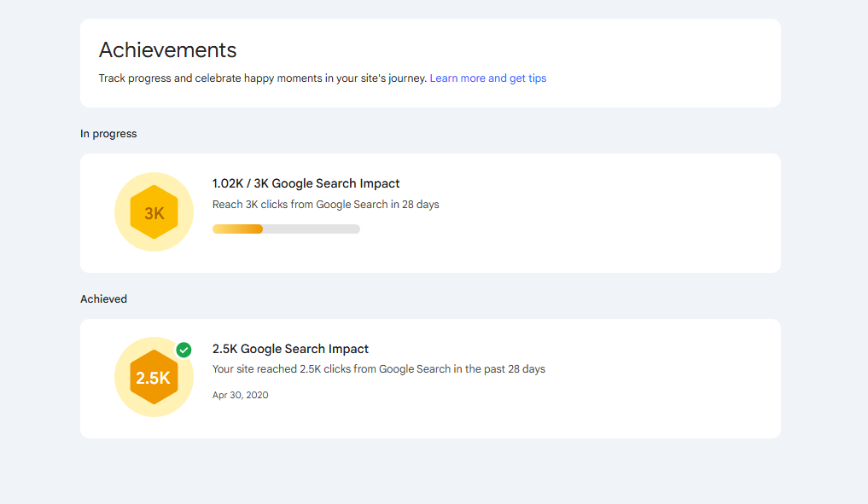Click the In progress section label
868x504 pixels.
pyautogui.click(x=108, y=134)
